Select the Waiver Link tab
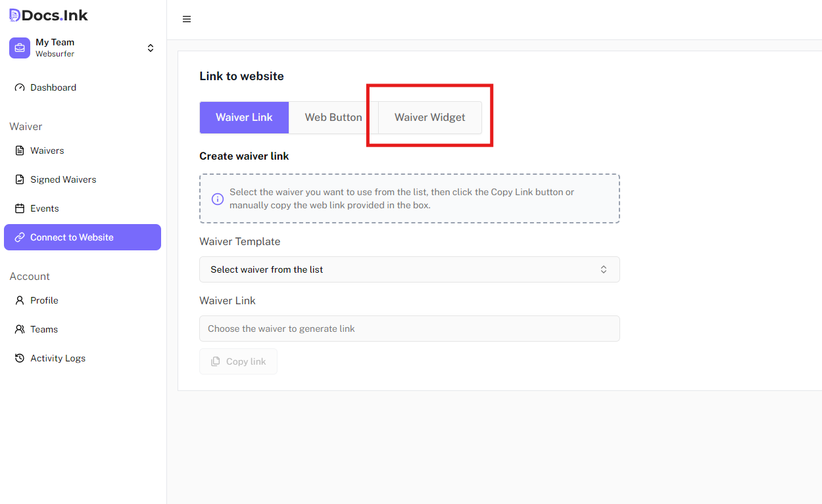 (244, 118)
